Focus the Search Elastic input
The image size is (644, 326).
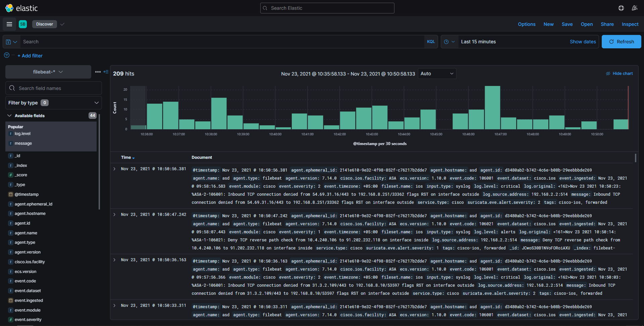(x=327, y=8)
